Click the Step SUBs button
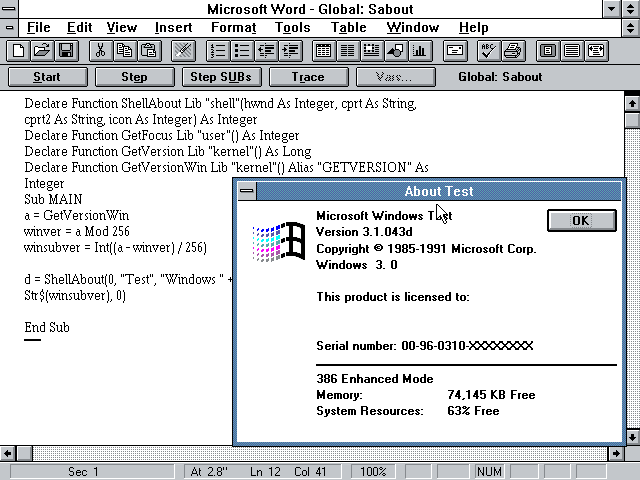This screenshot has height=480, width=640. pos(221,77)
